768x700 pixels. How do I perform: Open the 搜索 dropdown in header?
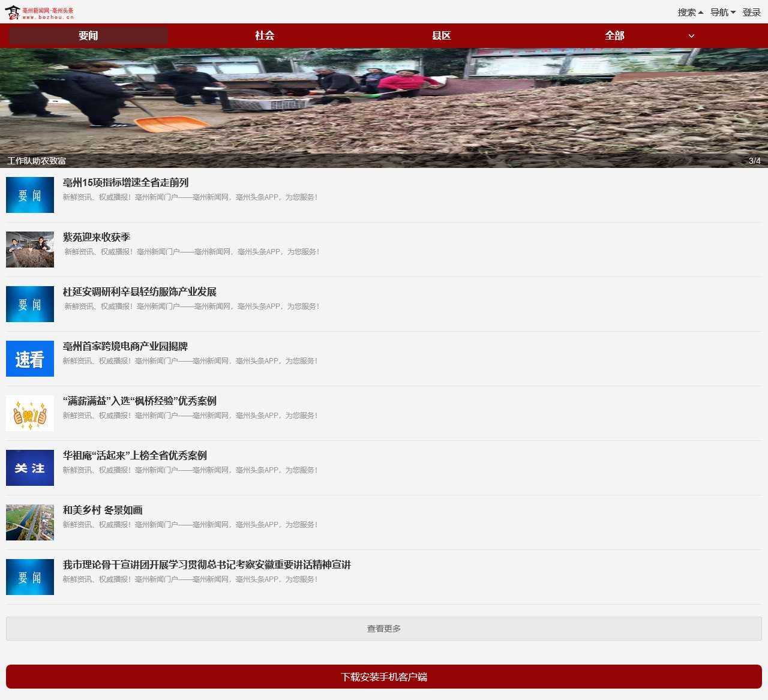(x=690, y=13)
